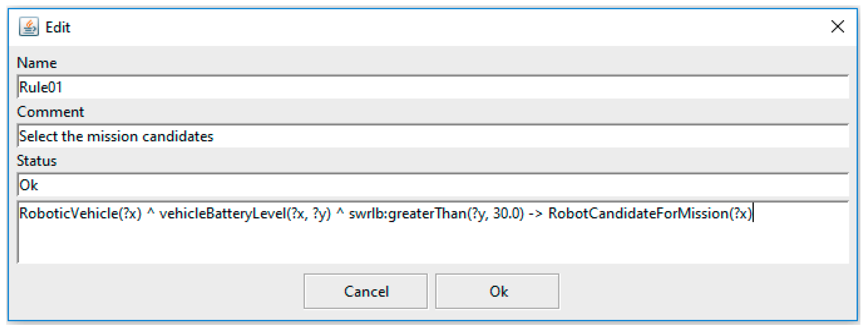Viewport: 868px width, 333px height.
Task: Click the Cancel button
Action: coord(366,291)
